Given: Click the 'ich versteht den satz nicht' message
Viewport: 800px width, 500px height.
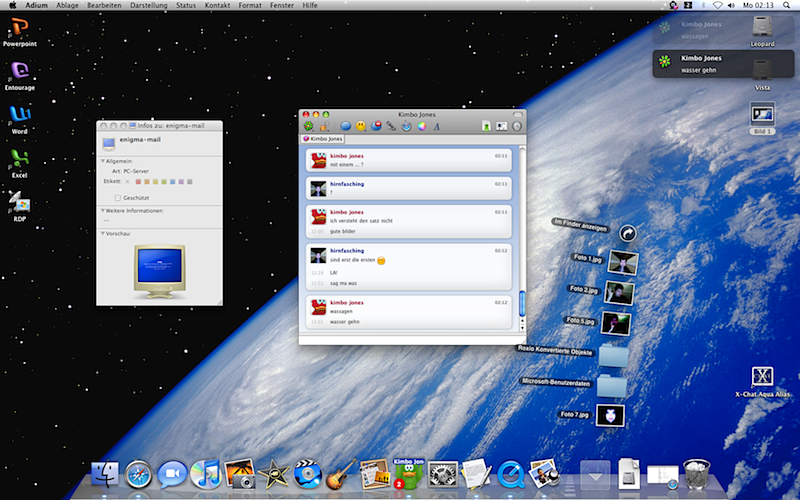Looking at the screenshot, I should [x=361, y=221].
